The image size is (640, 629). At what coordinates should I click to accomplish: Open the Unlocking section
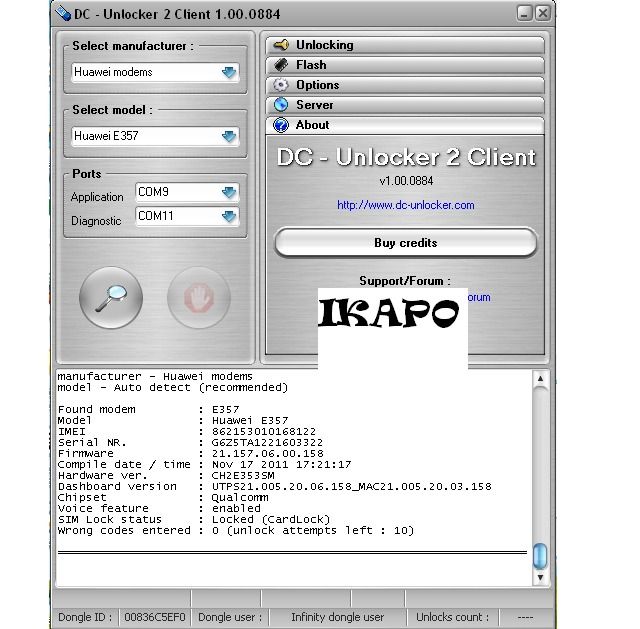coord(405,45)
